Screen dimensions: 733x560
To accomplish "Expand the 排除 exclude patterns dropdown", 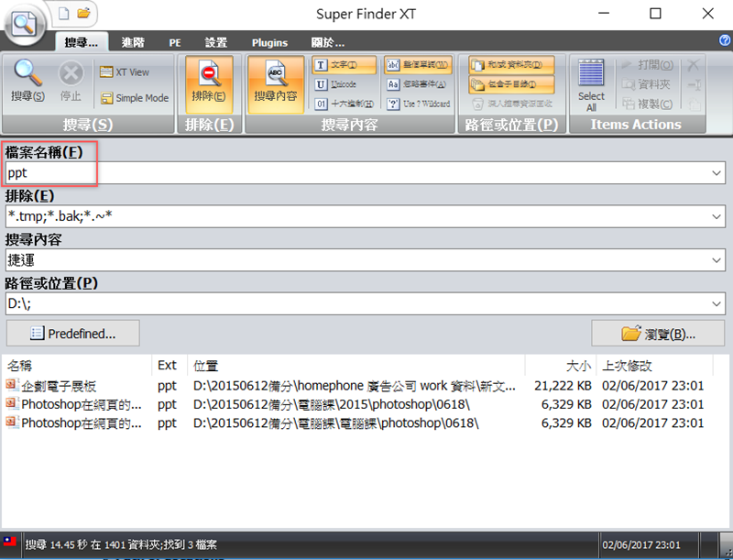I will 716,216.
